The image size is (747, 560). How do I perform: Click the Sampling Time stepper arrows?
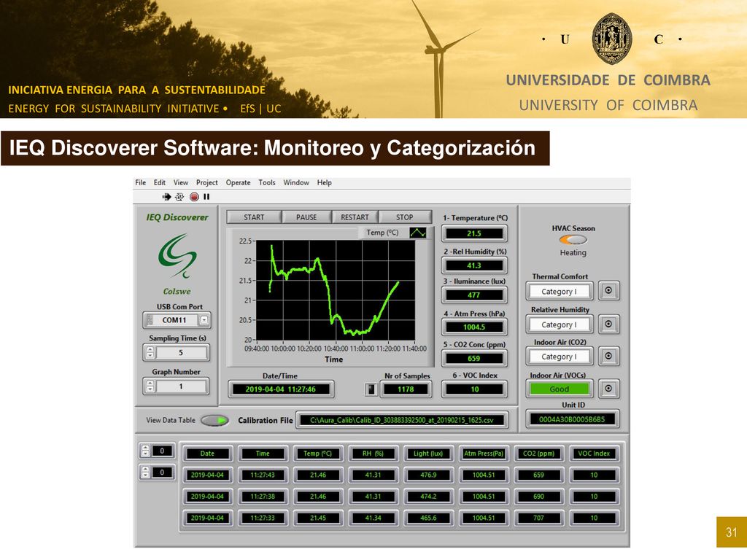click(x=150, y=352)
